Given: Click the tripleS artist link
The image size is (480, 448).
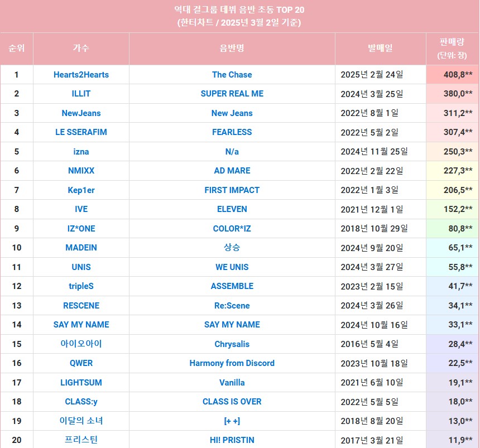Looking at the screenshot, I should 81,286.
